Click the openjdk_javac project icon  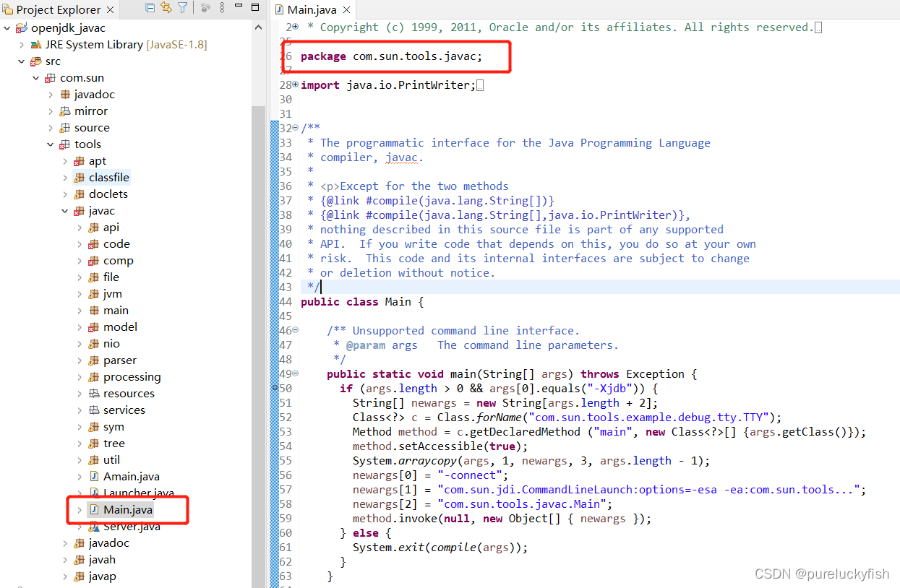(22, 28)
